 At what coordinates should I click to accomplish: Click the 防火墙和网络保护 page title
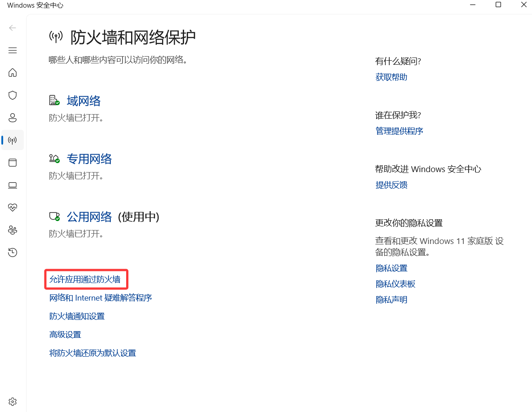point(133,37)
